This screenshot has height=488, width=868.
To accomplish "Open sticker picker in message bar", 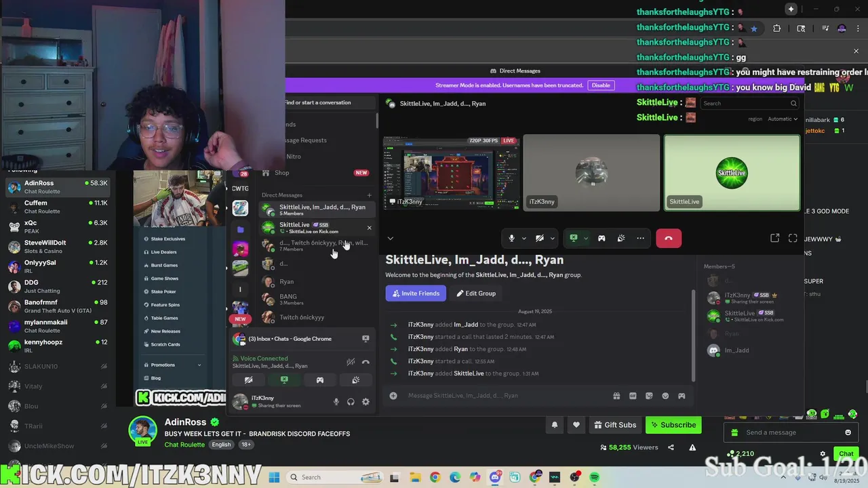I will pos(649,396).
